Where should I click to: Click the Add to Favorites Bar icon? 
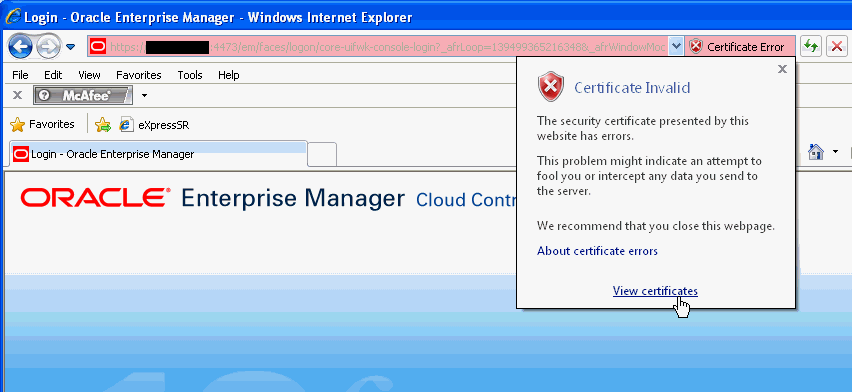(x=103, y=125)
